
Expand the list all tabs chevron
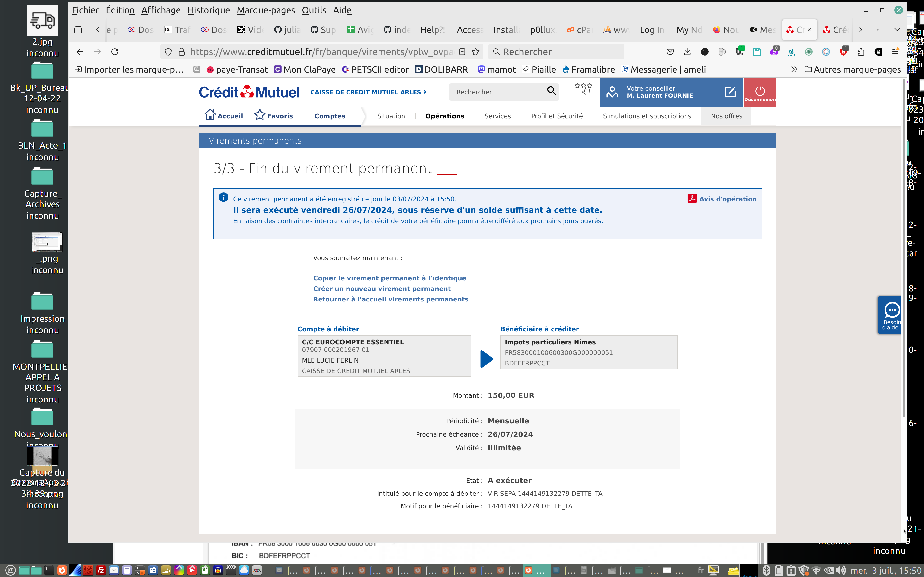click(897, 30)
